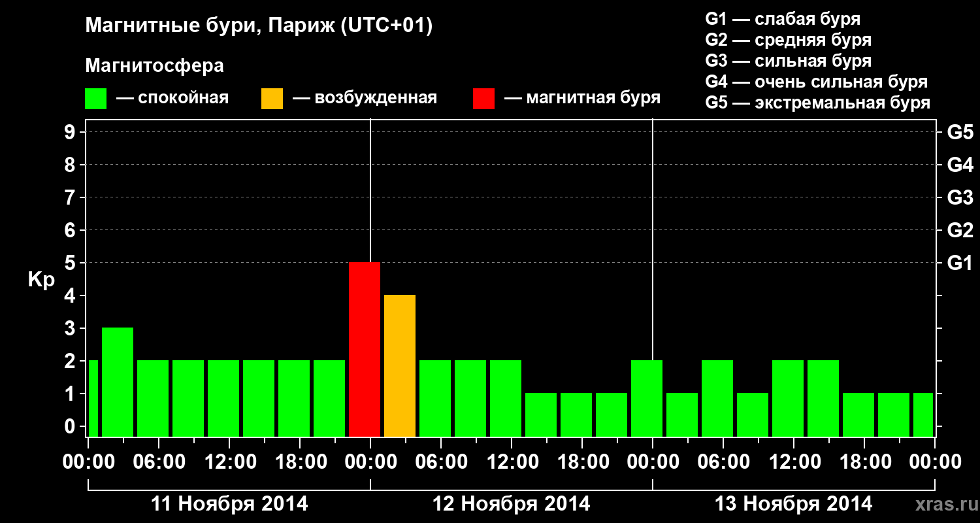The image size is (980, 523).
Task: Click the '— спокойная' legend label
Action: point(172,98)
